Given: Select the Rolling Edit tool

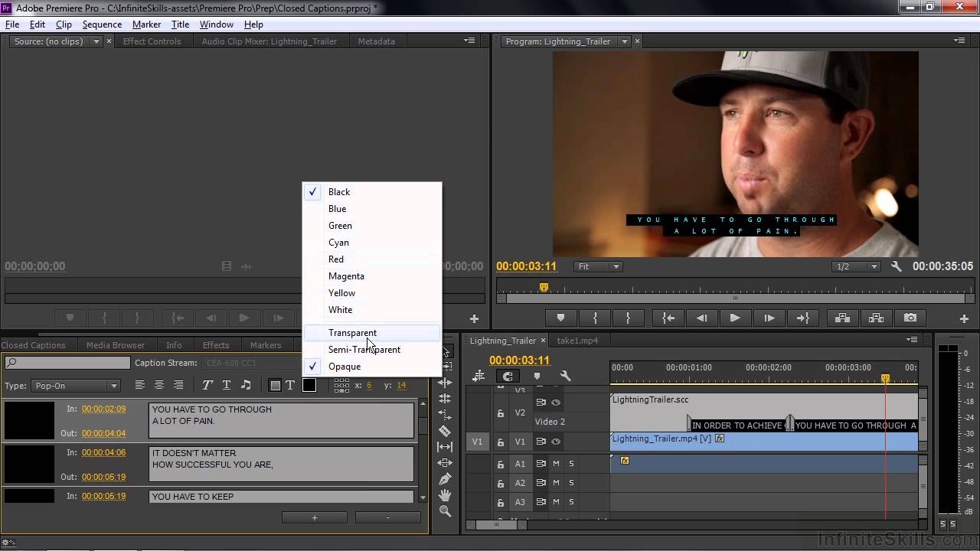Looking at the screenshot, I should coord(445,398).
